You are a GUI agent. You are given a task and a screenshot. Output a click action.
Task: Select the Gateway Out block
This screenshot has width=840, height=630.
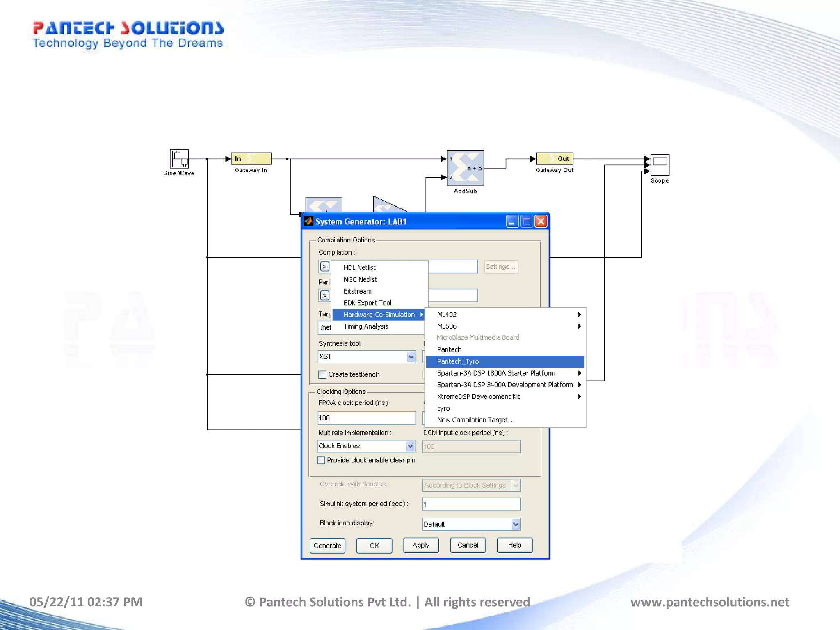tap(555, 158)
